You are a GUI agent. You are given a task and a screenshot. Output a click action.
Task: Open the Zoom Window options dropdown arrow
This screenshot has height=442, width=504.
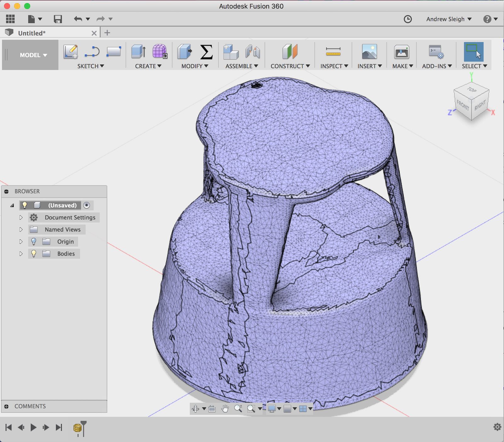(260, 409)
